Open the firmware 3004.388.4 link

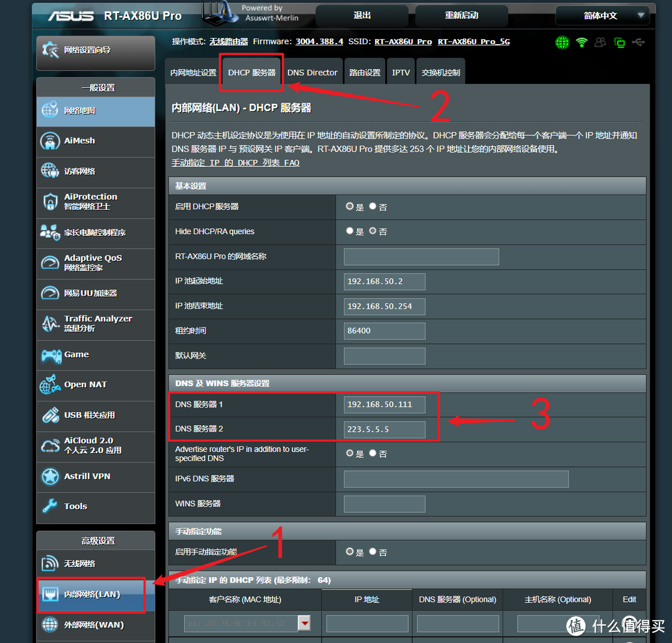tap(319, 42)
